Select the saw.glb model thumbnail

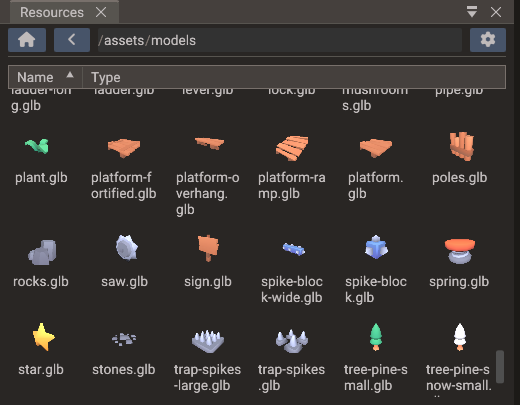click(126, 247)
